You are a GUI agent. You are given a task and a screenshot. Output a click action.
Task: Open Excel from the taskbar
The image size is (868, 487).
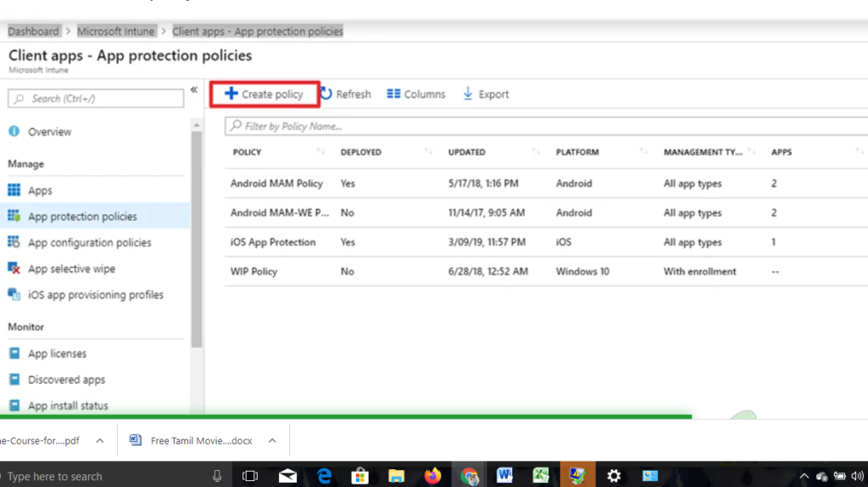click(x=541, y=475)
